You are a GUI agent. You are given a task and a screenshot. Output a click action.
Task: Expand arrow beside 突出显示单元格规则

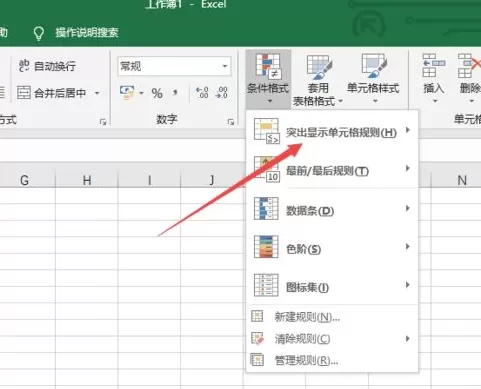pyautogui.click(x=407, y=130)
